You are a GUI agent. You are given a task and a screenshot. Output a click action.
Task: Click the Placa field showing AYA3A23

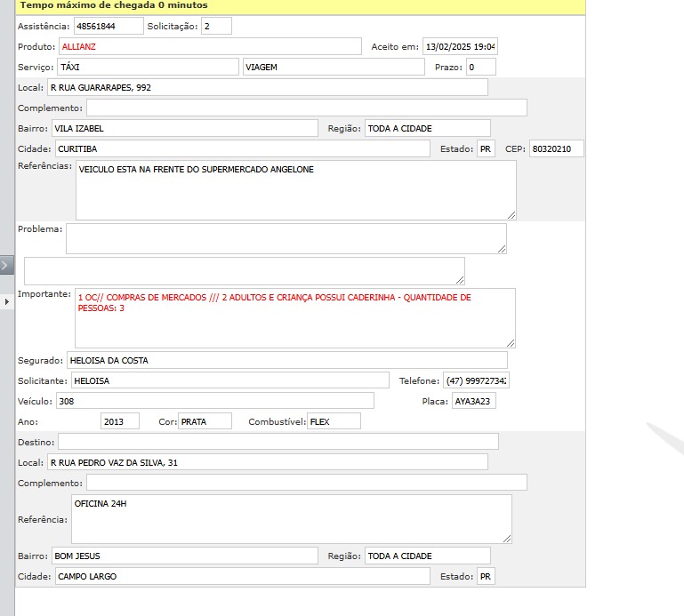coord(473,401)
